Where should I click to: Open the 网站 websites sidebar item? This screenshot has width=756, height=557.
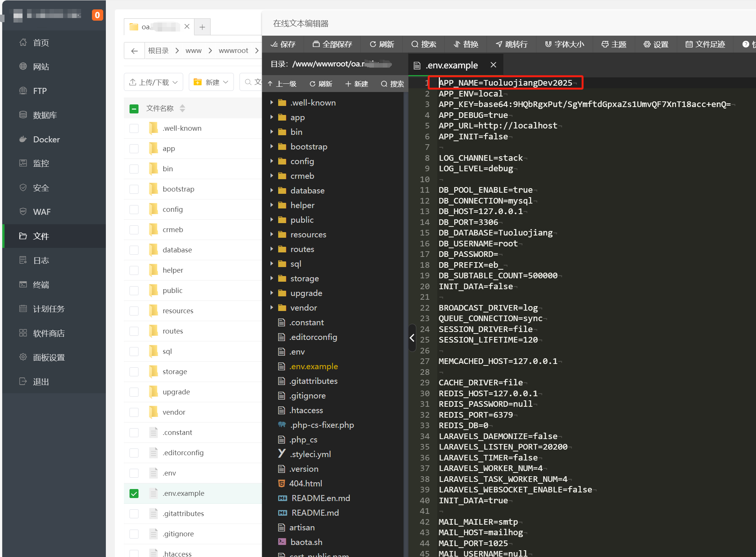coord(41,66)
